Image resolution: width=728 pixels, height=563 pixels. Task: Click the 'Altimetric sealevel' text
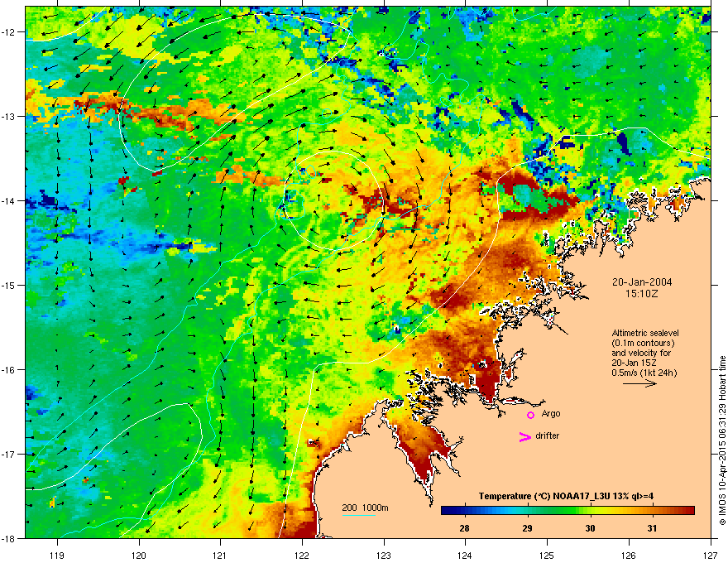pos(645,333)
